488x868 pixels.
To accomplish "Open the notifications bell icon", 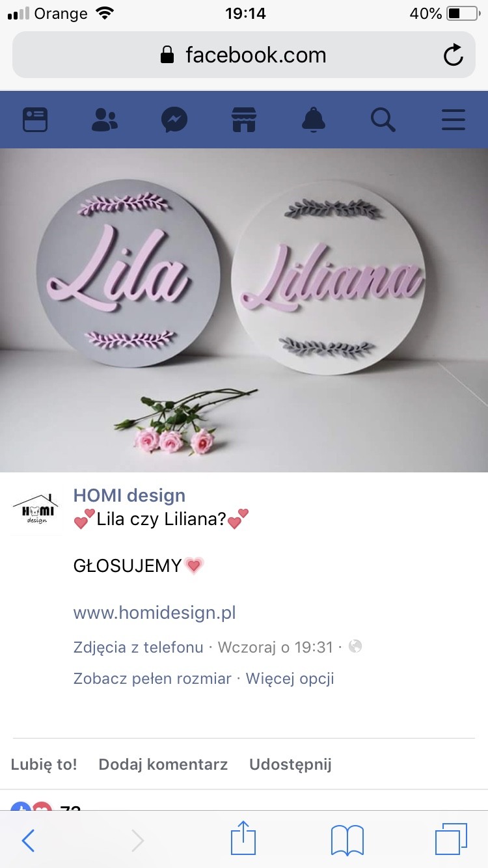I will 314,120.
